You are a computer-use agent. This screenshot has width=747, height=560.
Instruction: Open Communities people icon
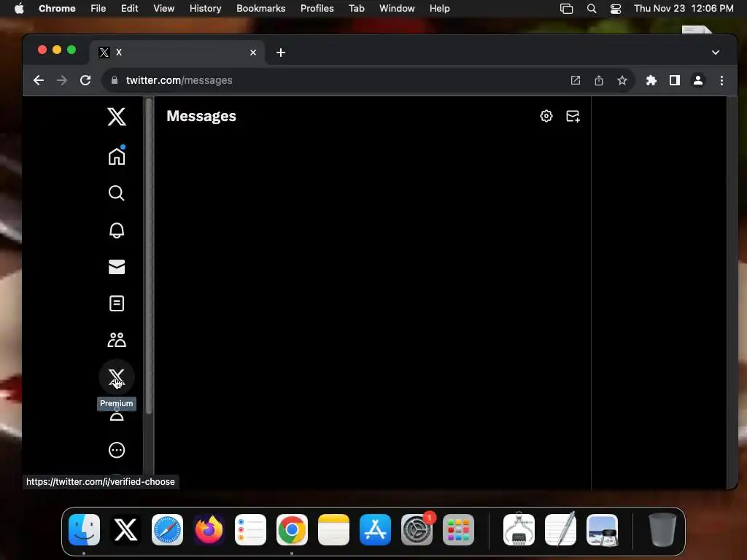(x=117, y=340)
